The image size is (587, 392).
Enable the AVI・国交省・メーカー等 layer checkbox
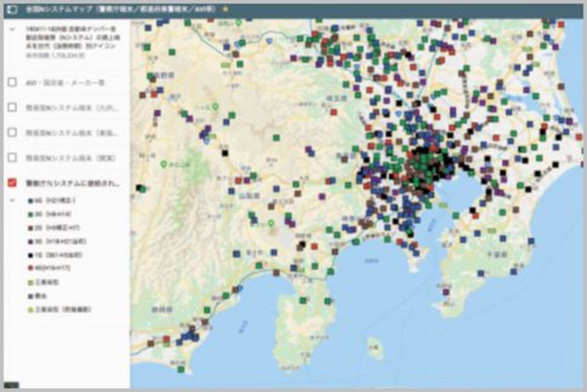click(13, 82)
